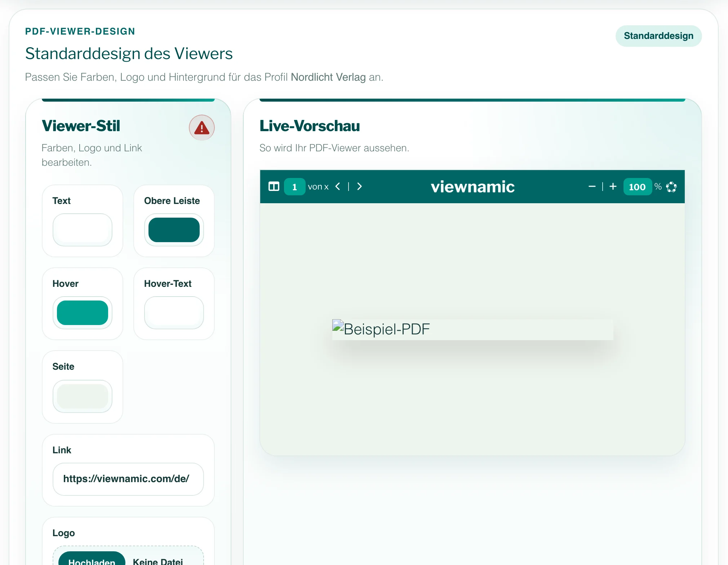The height and width of the screenshot is (565, 728).
Task: Toggle the sidebar panel icon in viewer
Action: (x=274, y=187)
